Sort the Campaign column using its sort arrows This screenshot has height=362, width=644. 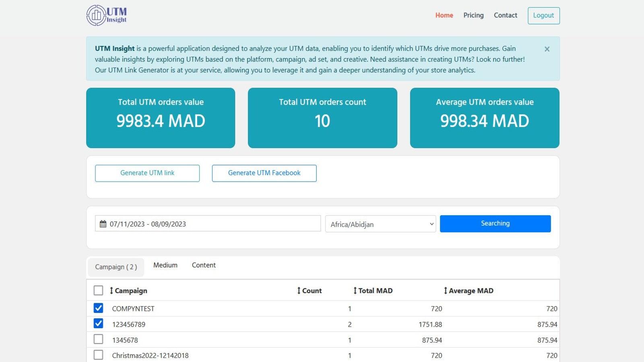(111, 290)
